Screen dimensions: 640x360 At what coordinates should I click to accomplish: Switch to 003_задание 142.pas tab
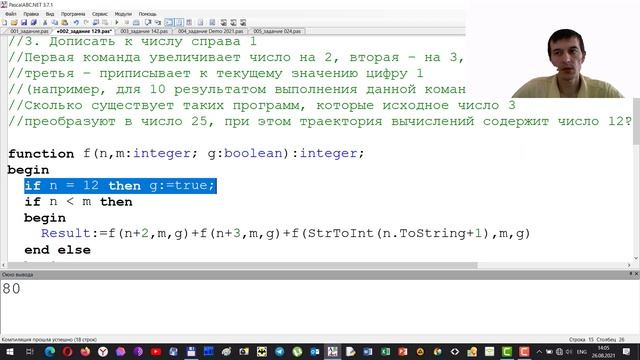144,31
